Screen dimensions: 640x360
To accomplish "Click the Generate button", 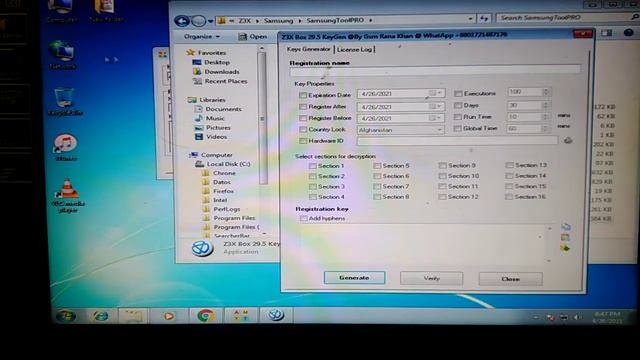I will [x=354, y=278].
